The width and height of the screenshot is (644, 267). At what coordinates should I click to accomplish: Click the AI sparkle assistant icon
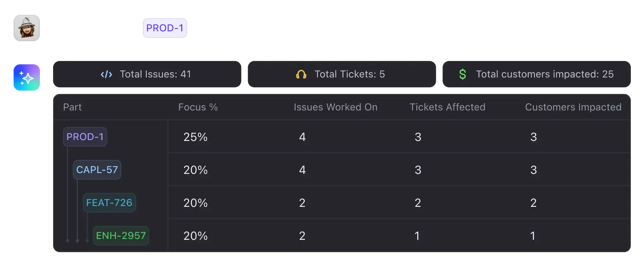pyautogui.click(x=27, y=77)
